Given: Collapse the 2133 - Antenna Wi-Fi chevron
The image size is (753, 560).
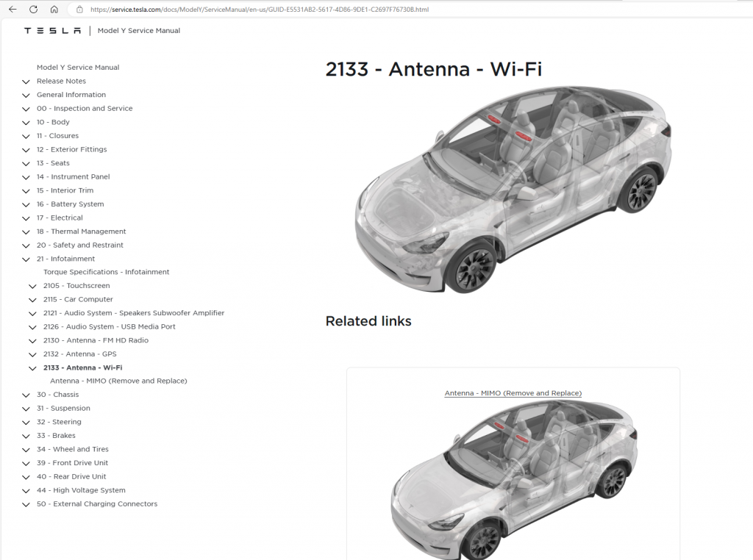Looking at the screenshot, I should point(32,368).
